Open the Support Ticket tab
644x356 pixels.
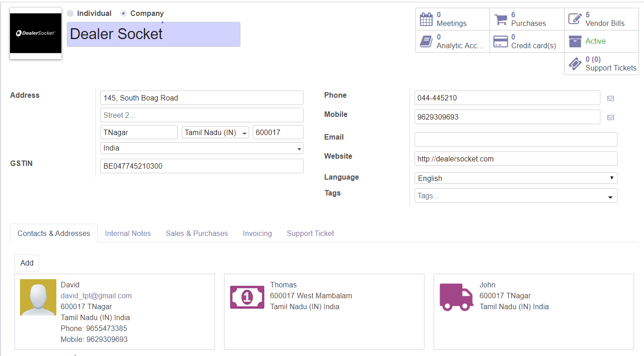pyautogui.click(x=310, y=233)
